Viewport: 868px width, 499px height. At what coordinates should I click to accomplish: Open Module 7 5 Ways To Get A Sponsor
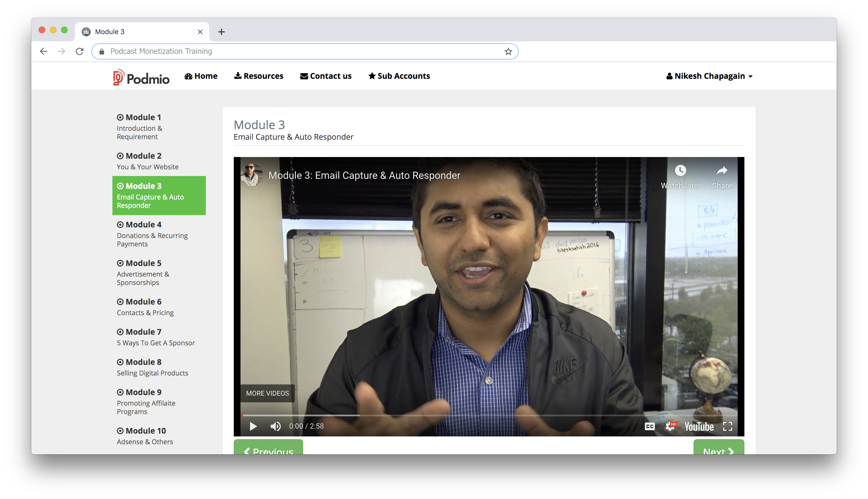click(159, 337)
